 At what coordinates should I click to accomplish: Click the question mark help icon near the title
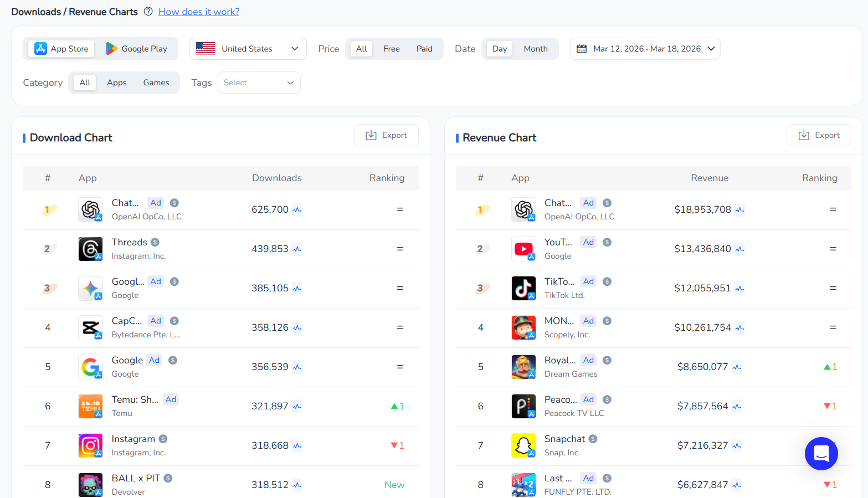click(x=147, y=11)
